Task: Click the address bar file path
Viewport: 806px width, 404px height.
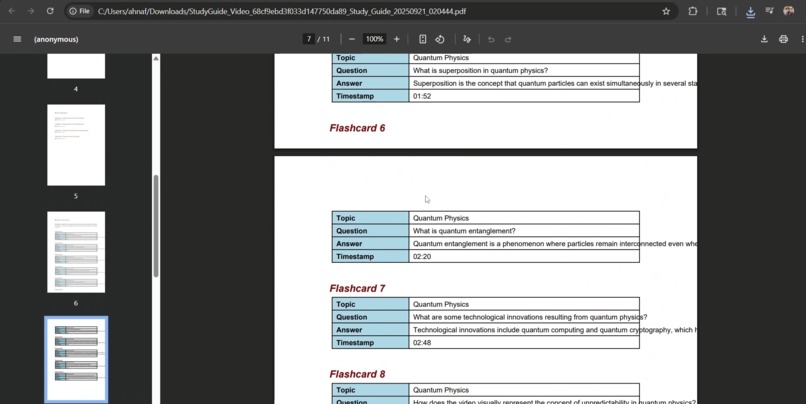Action: click(282, 11)
